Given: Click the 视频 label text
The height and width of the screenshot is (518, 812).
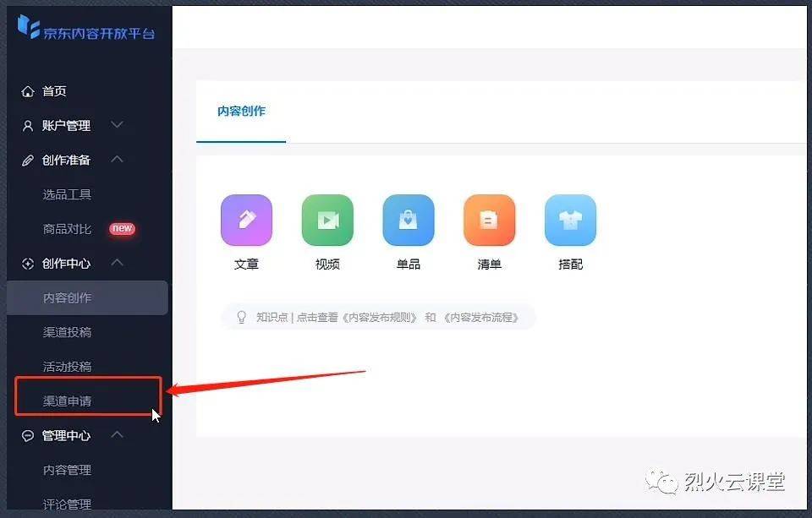Looking at the screenshot, I should 327,264.
